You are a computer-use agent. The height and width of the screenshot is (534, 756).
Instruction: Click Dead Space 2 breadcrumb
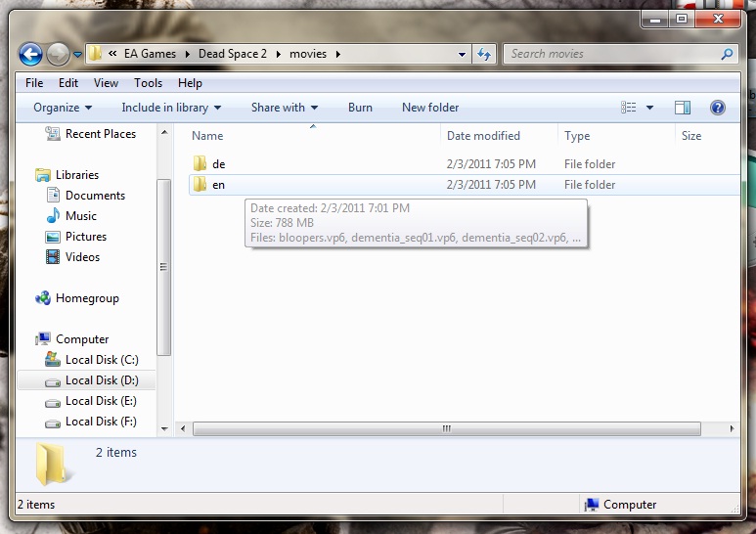[x=233, y=54]
